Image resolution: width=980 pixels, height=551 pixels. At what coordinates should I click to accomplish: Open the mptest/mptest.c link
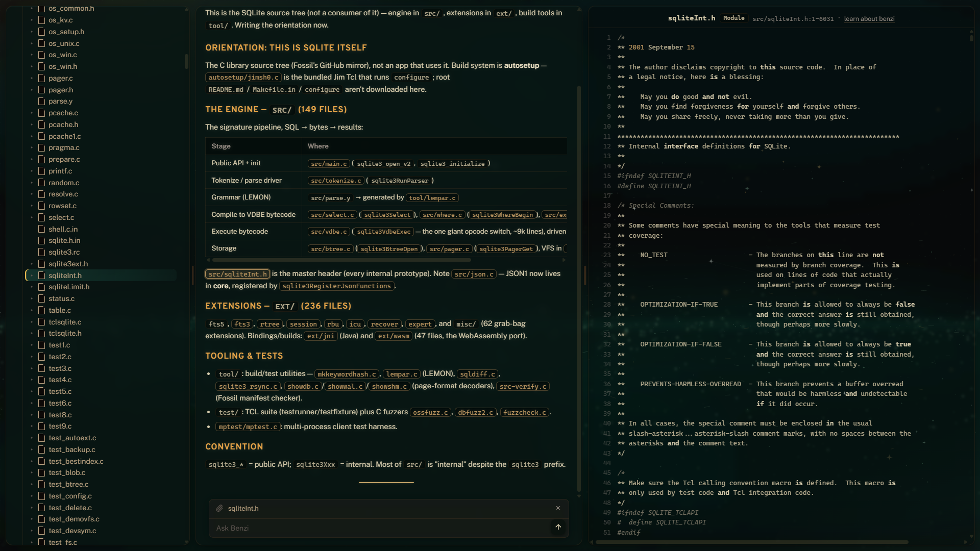tap(248, 427)
